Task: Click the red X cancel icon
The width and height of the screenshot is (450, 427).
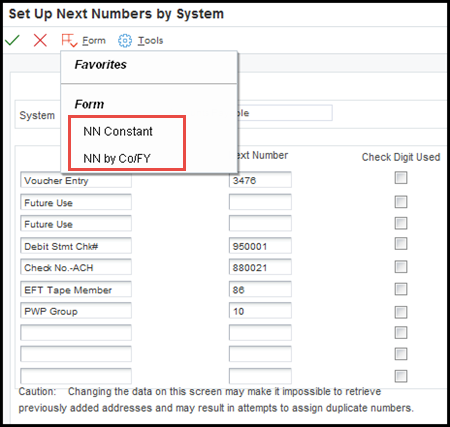Action: tap(40, 40)
